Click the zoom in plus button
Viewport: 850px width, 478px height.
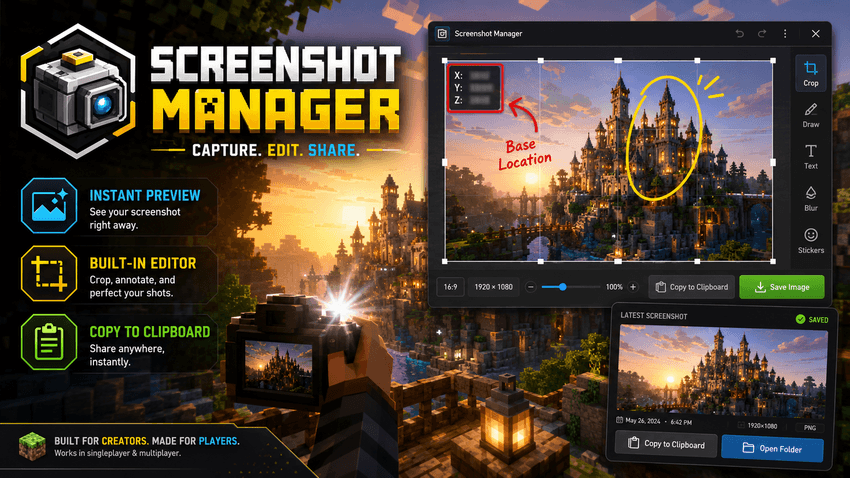[x=633, y=287]
